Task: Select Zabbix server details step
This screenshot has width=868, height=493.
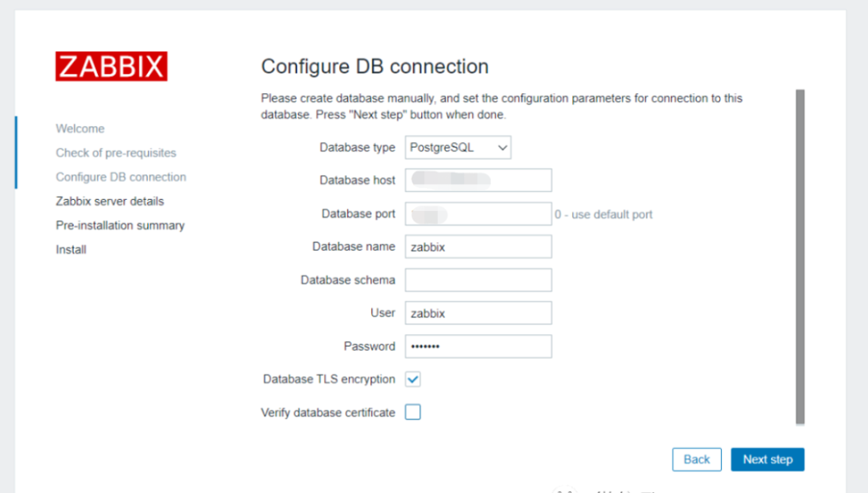Action: (109, 201)
